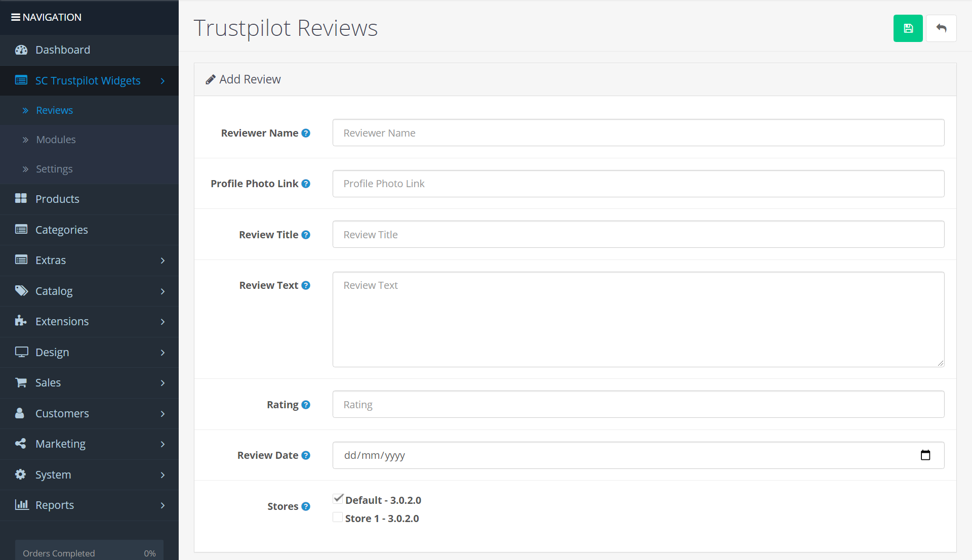Open the calendar date picker icon
This screenshot has width=972, height=560.
click(925, 455)
